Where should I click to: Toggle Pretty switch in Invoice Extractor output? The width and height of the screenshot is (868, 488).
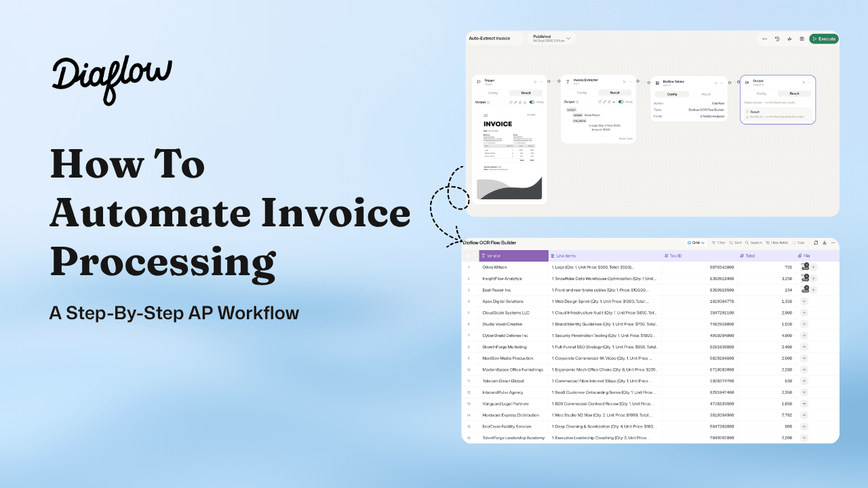(x=620, y=102)
